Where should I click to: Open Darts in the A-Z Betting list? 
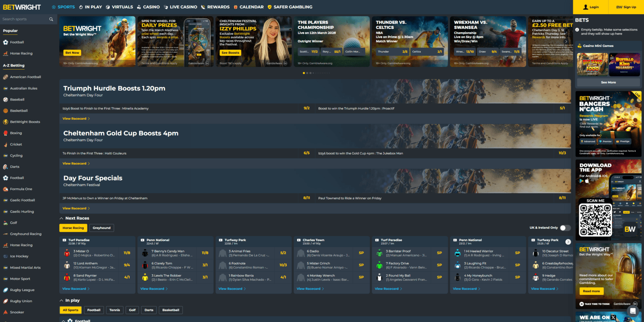(x=15, y=167)
